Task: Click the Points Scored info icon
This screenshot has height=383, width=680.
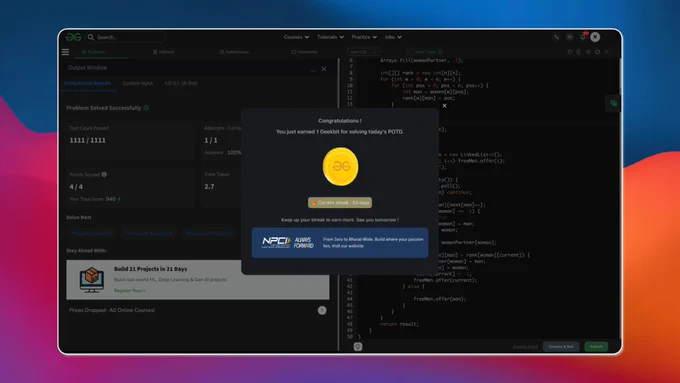Action: [x=104, y=174]
